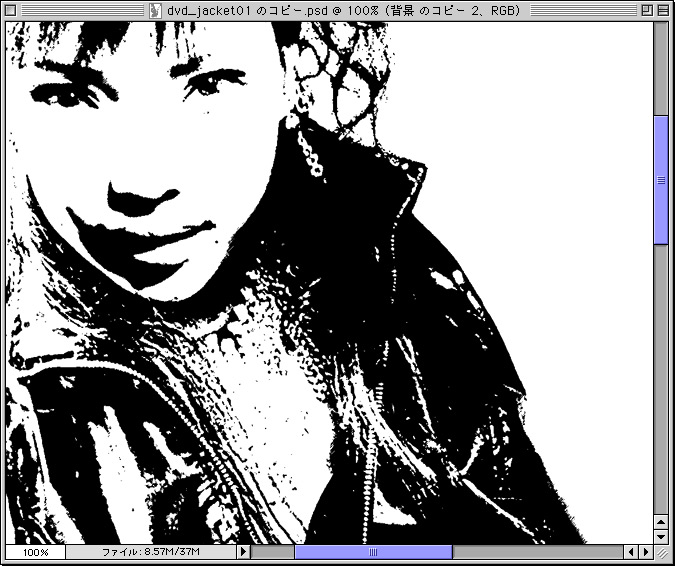Click horizontal scrollbar track left of thumb
Viewport: 675px width, 566px height.
tap(272, 552)
